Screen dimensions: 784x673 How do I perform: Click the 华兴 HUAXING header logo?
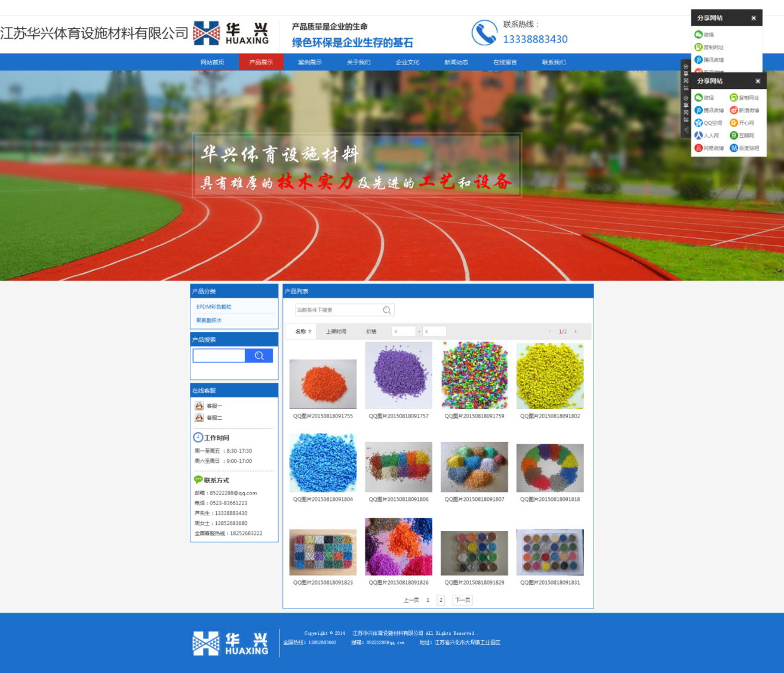pos(231,33)
